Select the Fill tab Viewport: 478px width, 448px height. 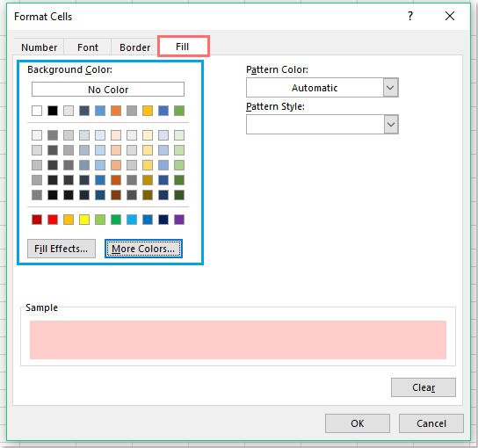(184, 47)
